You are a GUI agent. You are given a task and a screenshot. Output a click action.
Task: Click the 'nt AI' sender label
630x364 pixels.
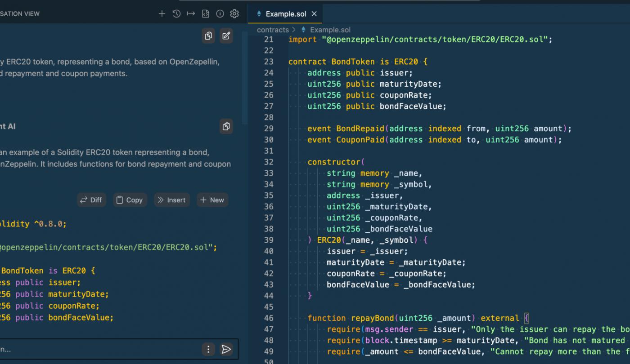[x=8, y=127]
